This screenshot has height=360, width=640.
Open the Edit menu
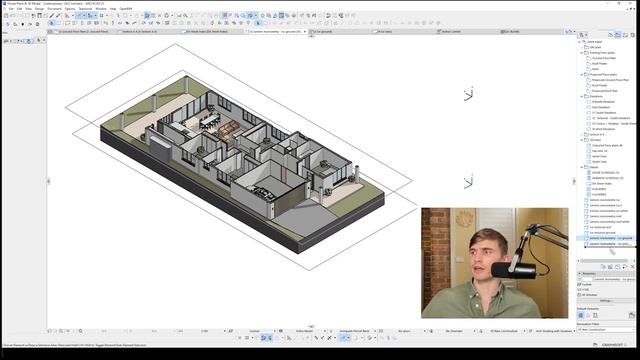(x=19, y=9)
